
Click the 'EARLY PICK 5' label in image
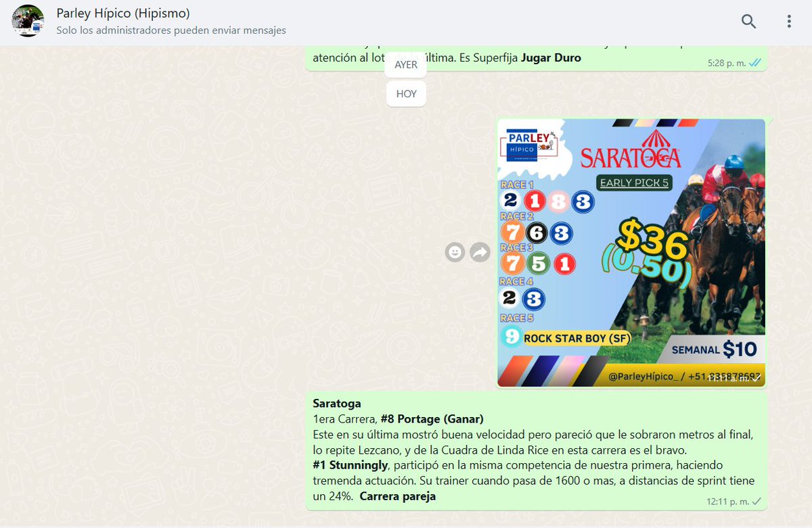[x=634, y=183]
